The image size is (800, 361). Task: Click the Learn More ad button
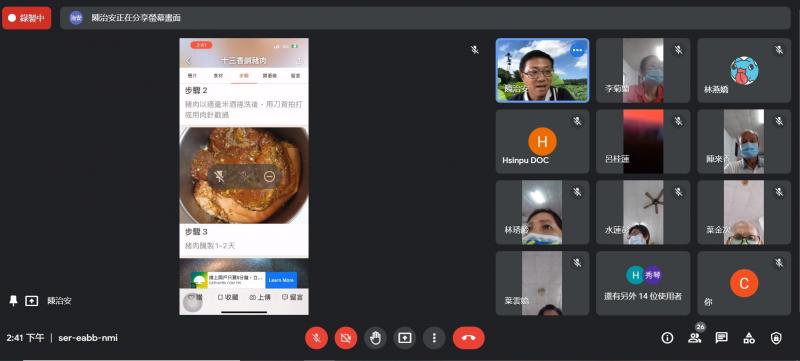tap(281, 280)
